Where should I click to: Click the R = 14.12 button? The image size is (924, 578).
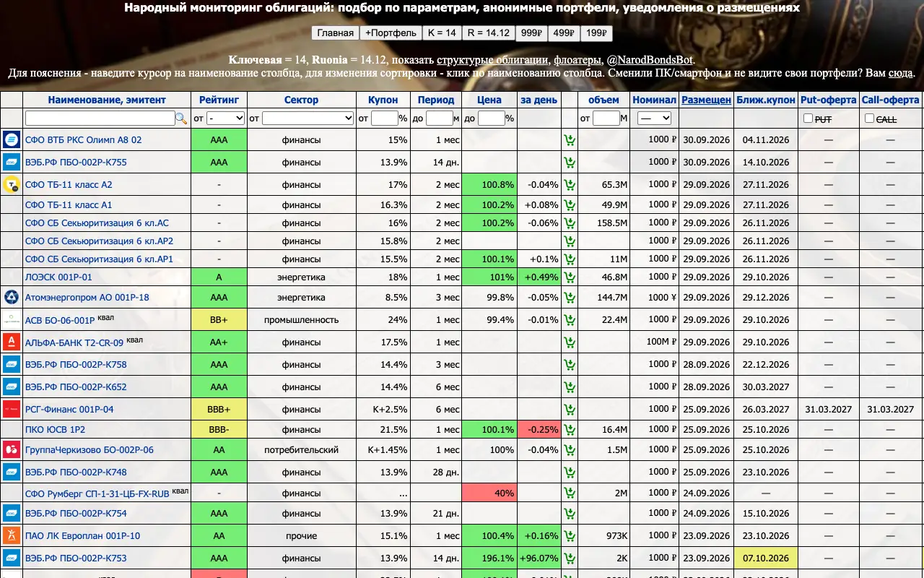pyautogui.click(x=489, y=33)
